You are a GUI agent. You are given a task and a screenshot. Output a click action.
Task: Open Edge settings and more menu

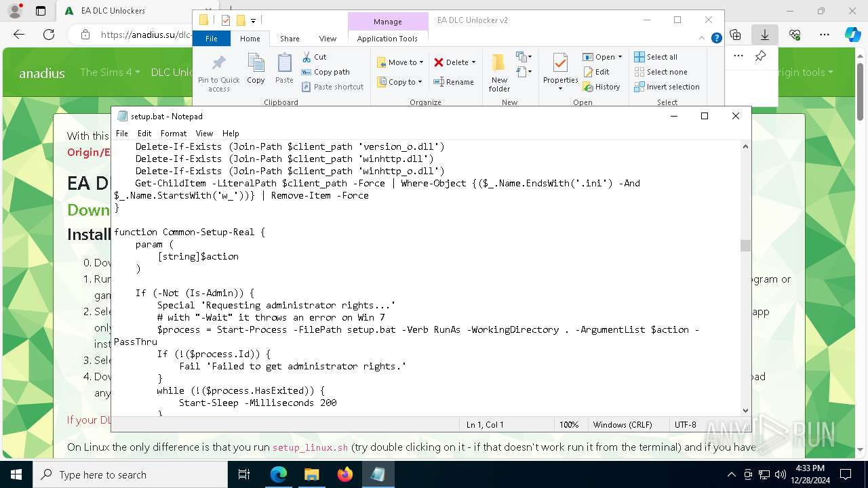coord(825,35)
